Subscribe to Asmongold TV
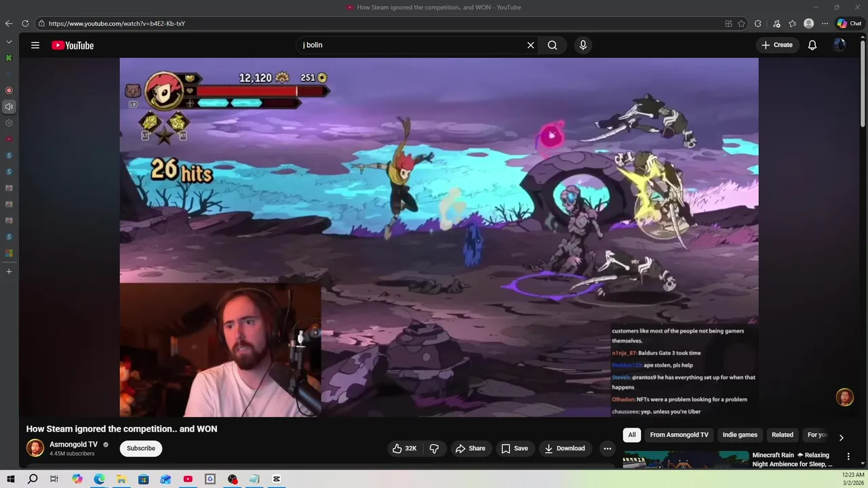 tap(141, 448)
